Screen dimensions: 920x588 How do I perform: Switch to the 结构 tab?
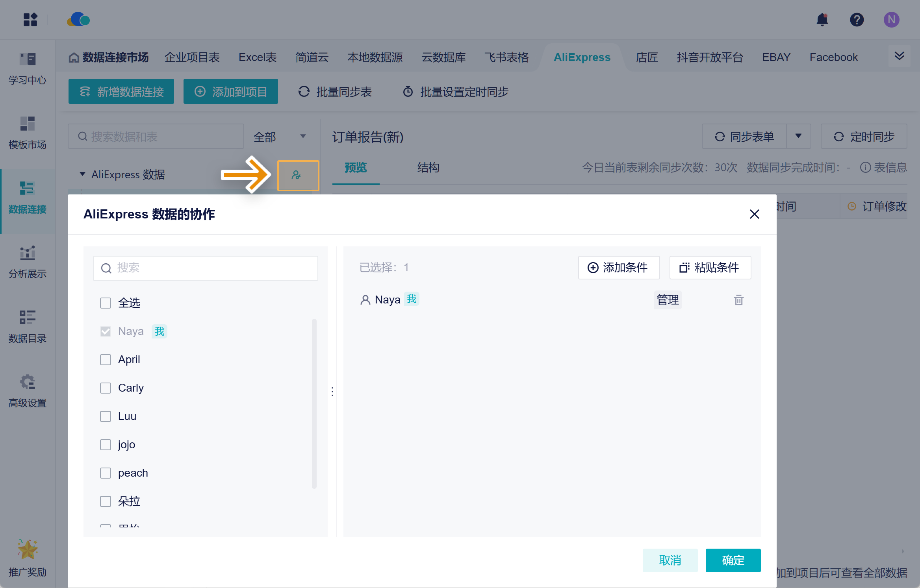coord(428,168)
